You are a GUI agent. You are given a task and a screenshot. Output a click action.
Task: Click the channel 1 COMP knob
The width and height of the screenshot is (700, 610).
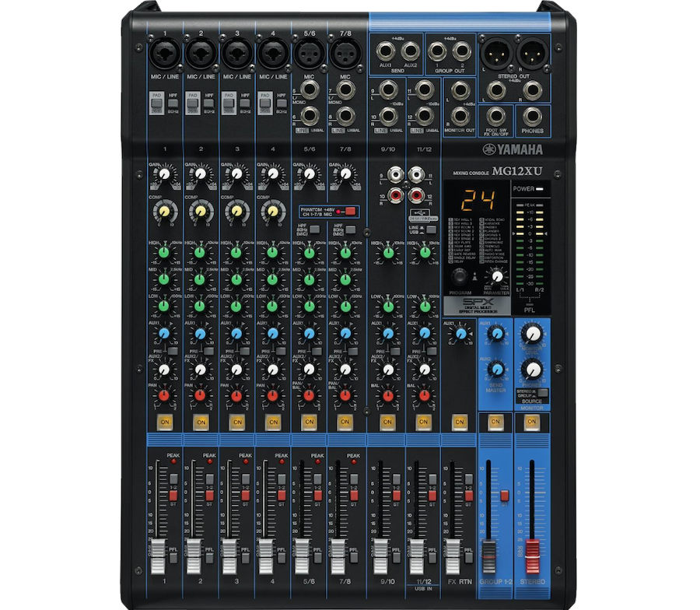coord(165,211)
